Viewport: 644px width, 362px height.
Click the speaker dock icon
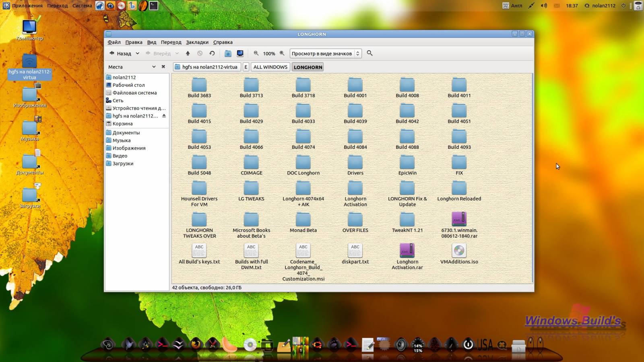[x=401, y=345]
